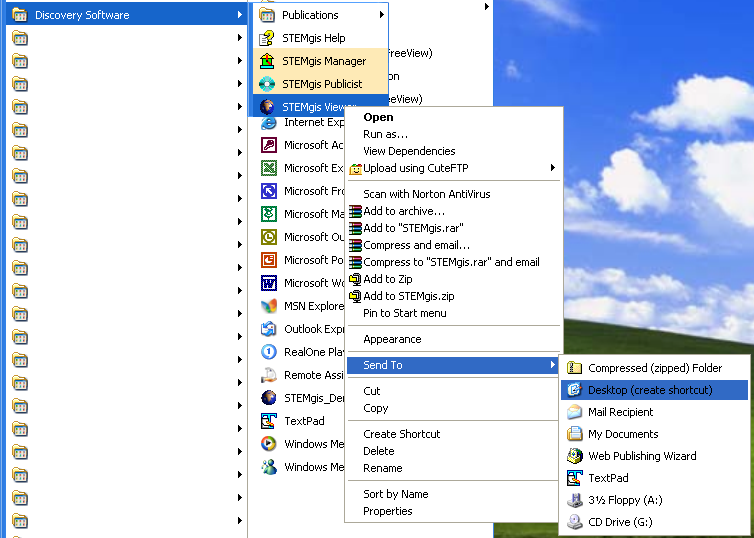This screenshot has width=754, height=538.
Task: Select Compress and email...
Action: pyautogui.click(x=416, y=245)
